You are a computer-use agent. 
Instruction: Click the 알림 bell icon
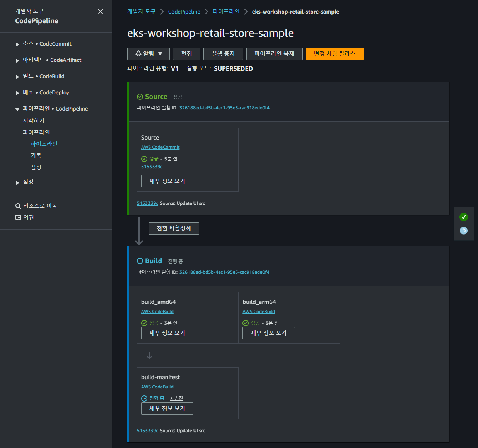click(x=138, y=54)
